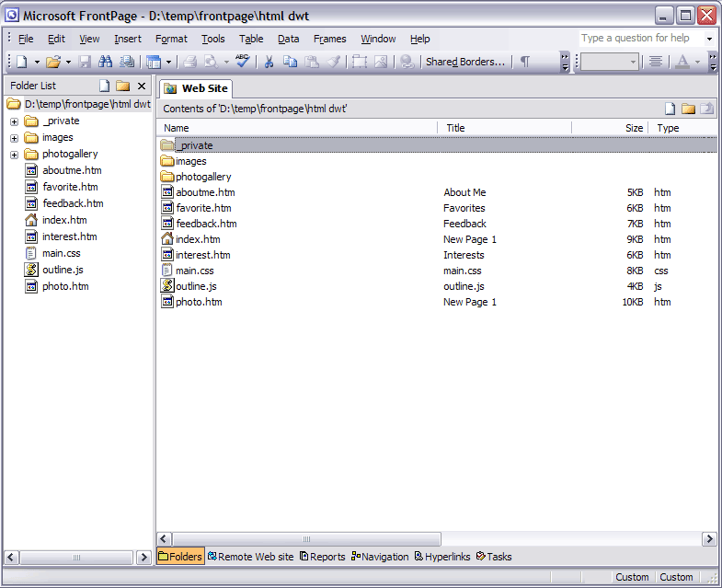
Task: Open the Toggle Pane dropdown arrow
Action: tap(168, 62)
